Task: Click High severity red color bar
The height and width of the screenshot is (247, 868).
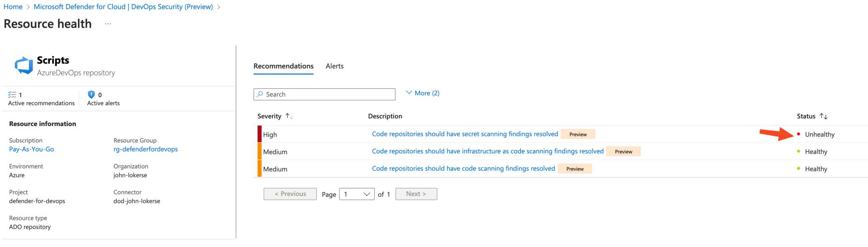Action: (260, 134)
